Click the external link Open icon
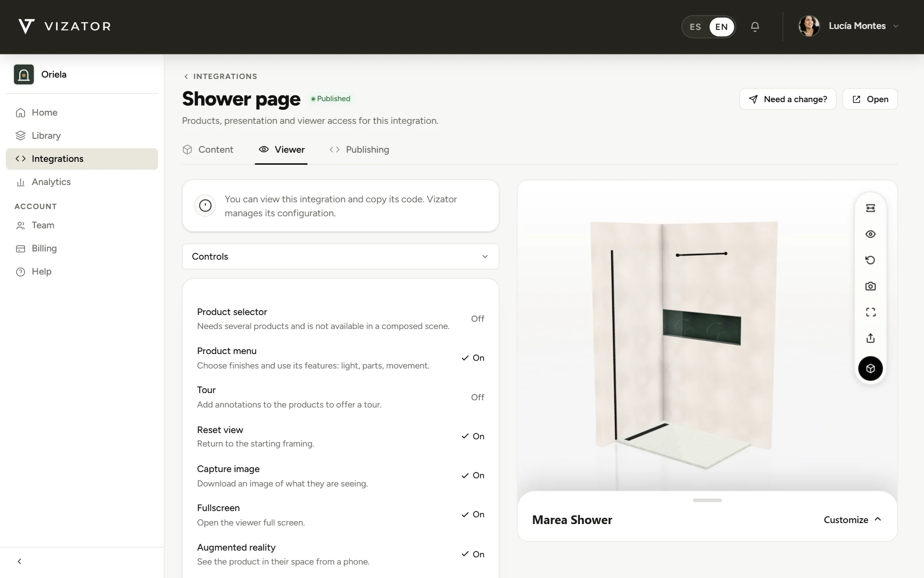Screen dimensions: 924x578 [857, 99]
